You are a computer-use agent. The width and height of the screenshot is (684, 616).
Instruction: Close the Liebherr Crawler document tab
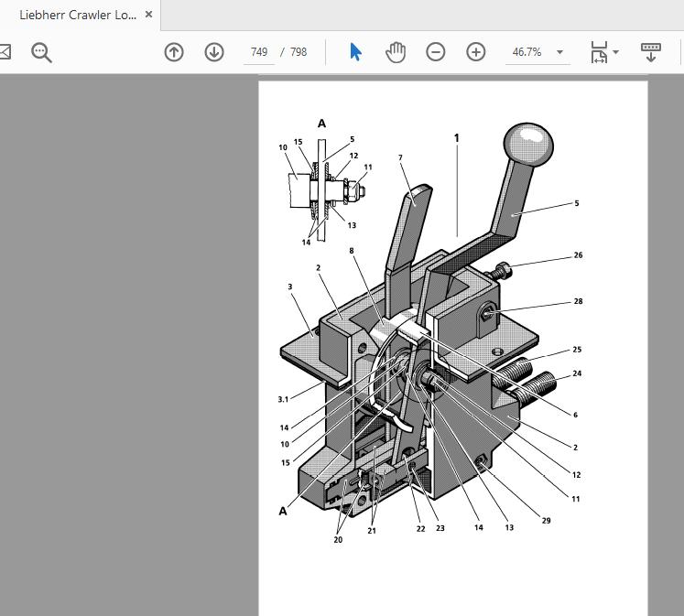point(148,15)
